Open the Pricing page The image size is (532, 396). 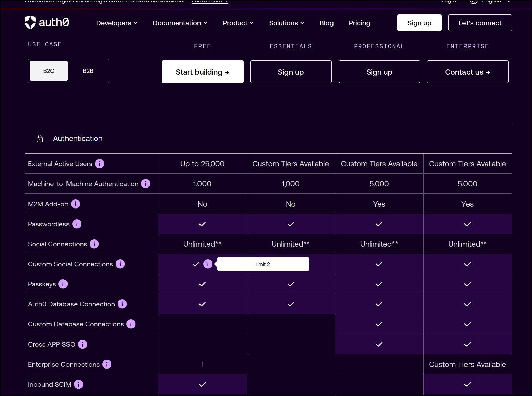360,23
